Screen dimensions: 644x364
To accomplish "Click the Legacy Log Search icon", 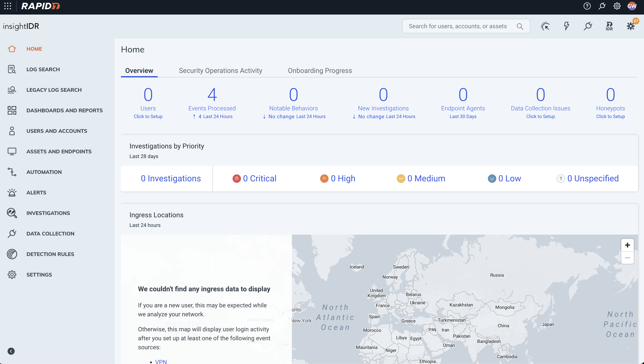I will [12, 90].
